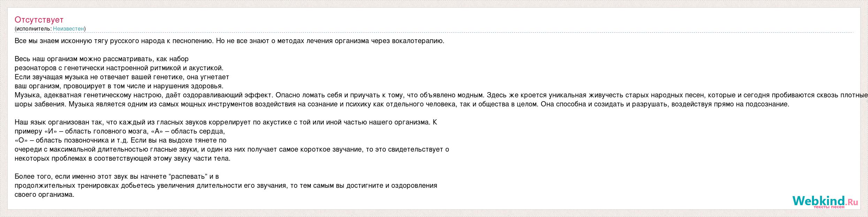Click the line mentioning «О» – область позвоночника
The height and width of the screenshot is (217, 868).
tap(121, 140)
